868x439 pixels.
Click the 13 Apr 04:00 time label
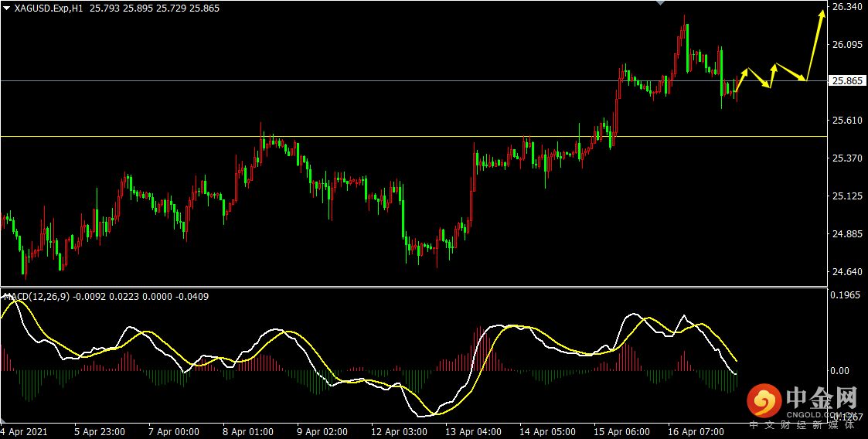coord(473,431)
